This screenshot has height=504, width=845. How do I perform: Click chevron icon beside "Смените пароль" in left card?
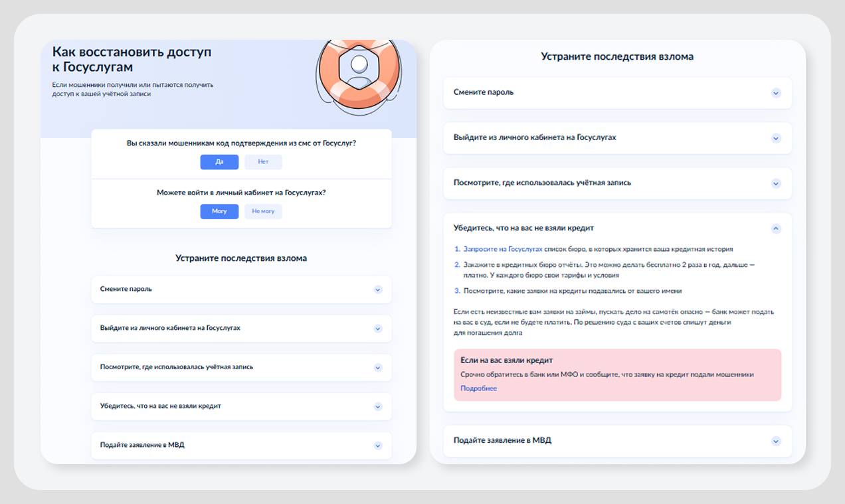(378, 290)
